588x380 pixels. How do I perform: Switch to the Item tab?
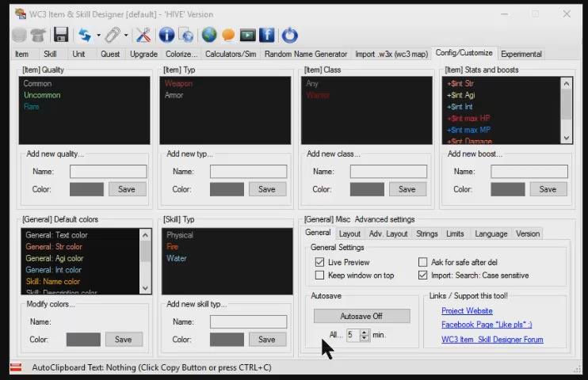click(x=21, y=54)
